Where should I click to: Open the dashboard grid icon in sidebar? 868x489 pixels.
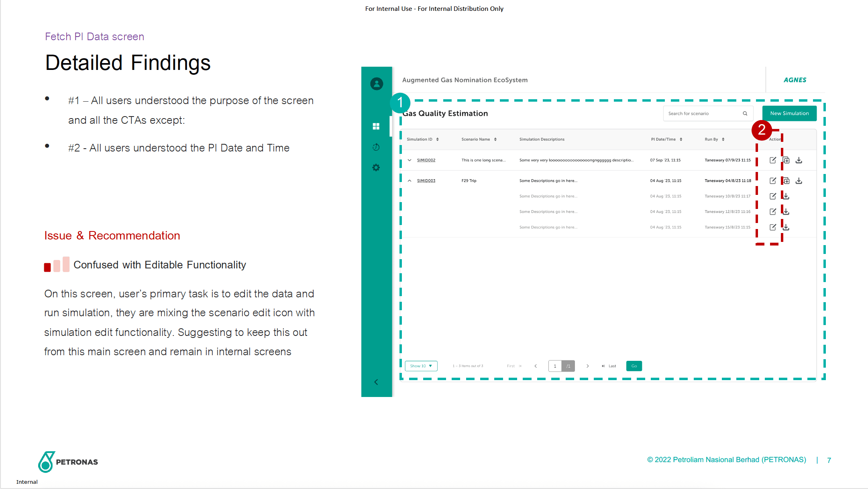click(376, 127)
